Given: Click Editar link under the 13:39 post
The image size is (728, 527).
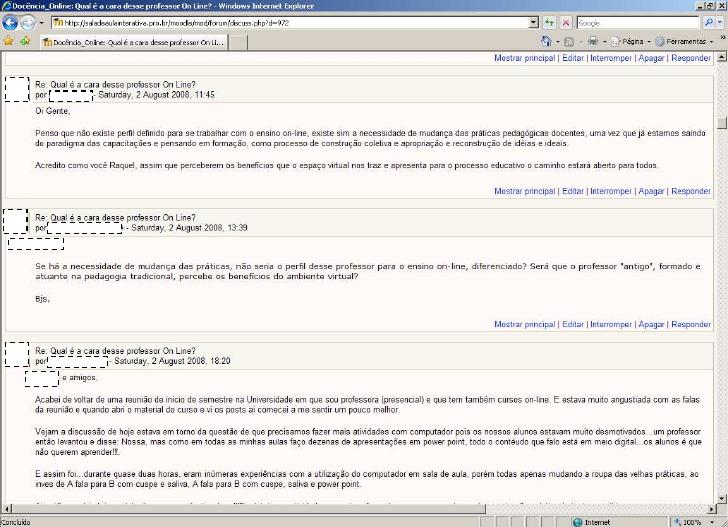Looking at the screenshot, I should (572, 324).
